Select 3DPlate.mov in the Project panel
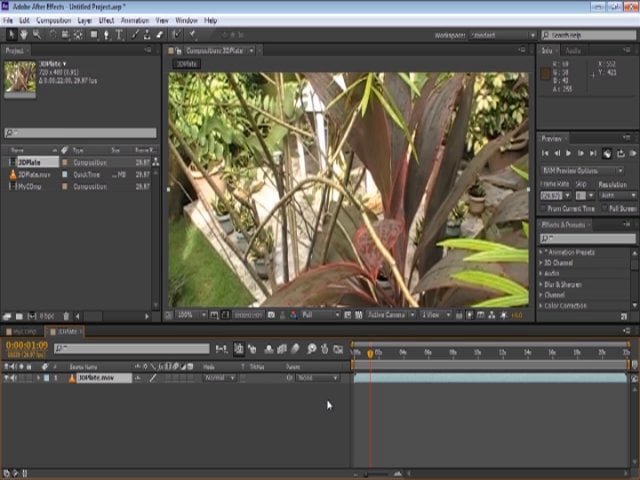 point(35,175)
